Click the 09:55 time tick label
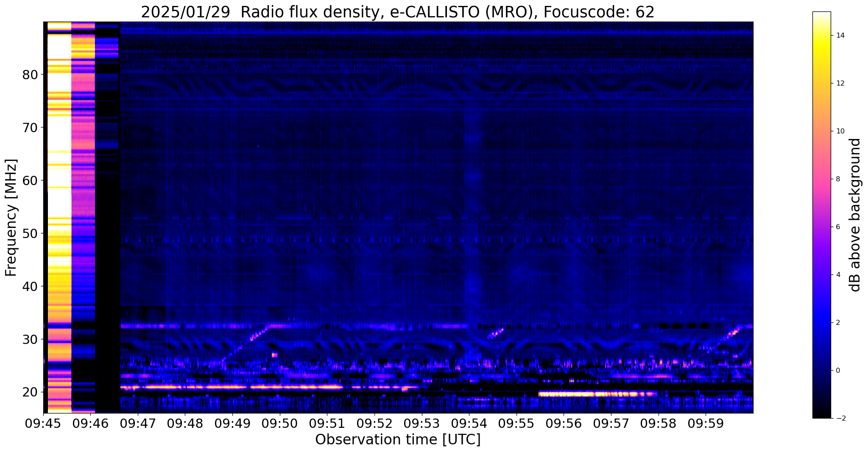This screenshot has height=452, width=868. click(x=516, y=424)
